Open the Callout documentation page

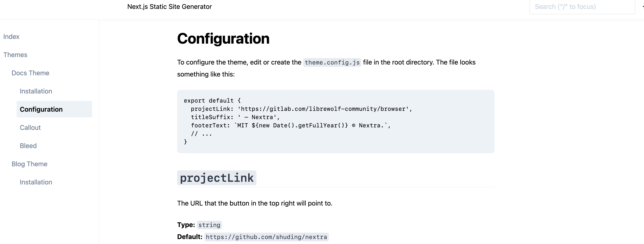(x=30, y=128)
